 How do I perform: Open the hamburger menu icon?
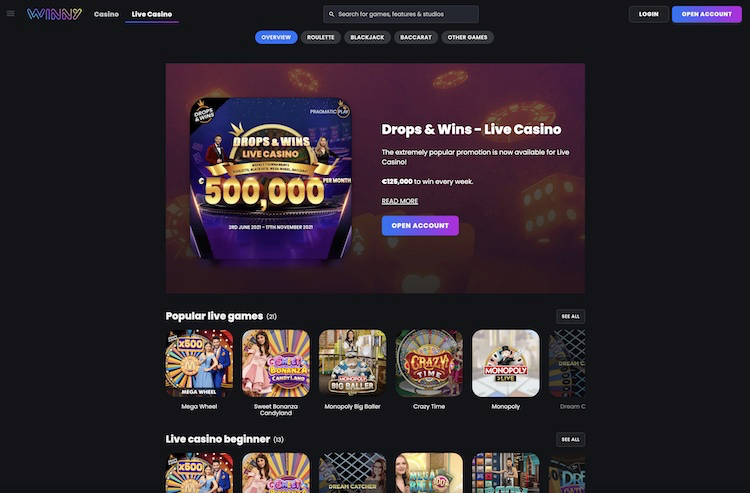[11, 14]
